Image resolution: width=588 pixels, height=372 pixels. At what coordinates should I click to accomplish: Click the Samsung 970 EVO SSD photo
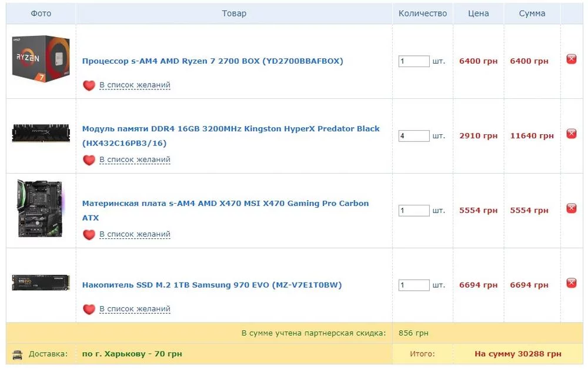click(41, 283)
